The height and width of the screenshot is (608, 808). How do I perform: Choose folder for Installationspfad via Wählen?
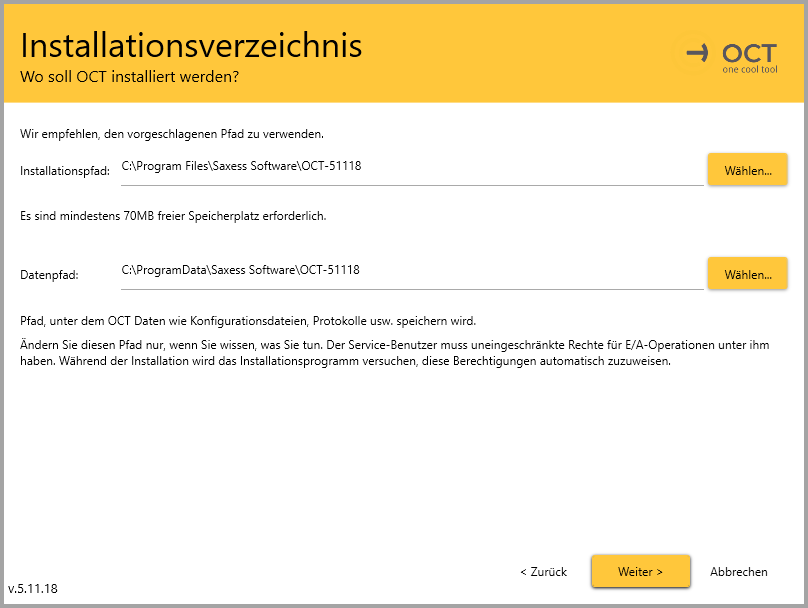pyautogui.click(x=747, y=170)
